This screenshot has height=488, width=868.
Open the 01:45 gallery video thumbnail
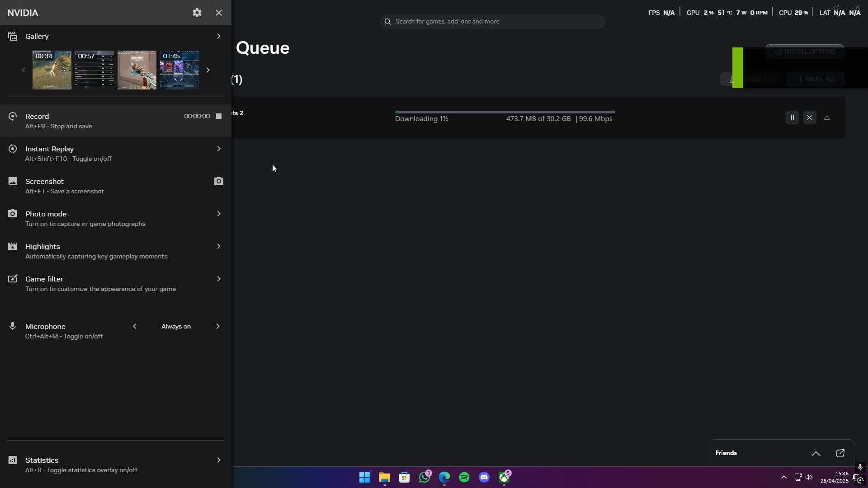click(x=179, y=70)
